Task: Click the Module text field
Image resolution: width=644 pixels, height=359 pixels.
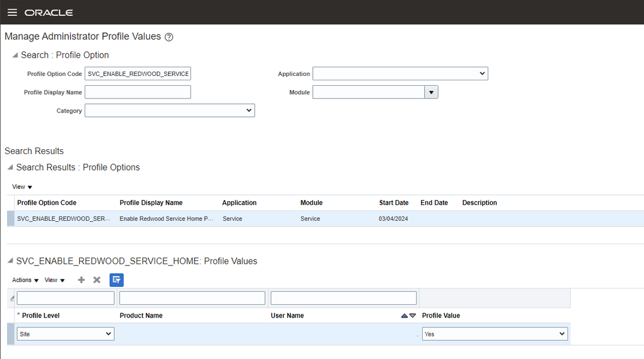Action: point(368,92)
